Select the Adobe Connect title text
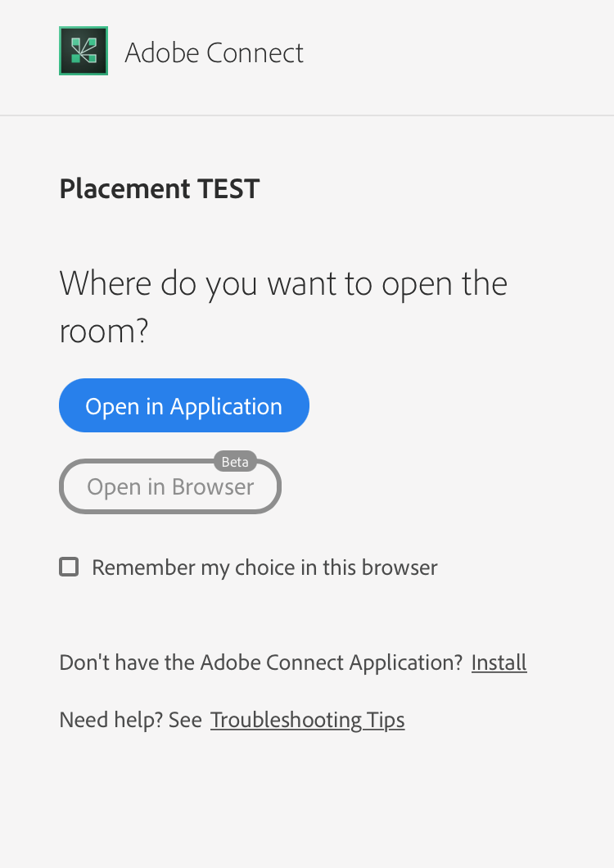 pyautogui.click(x=214, y=53)
